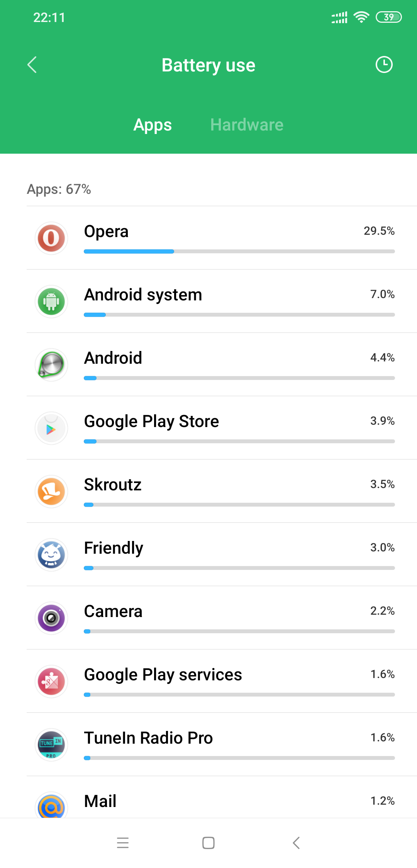
Task: Tap the Skroutz 3.5% percentage label
Action: (x=382, y=484)
